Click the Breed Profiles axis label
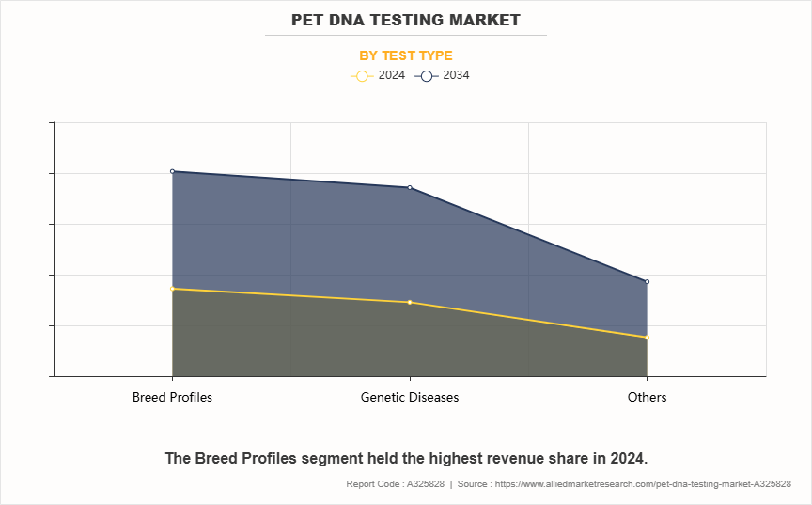 pos(172,397)
